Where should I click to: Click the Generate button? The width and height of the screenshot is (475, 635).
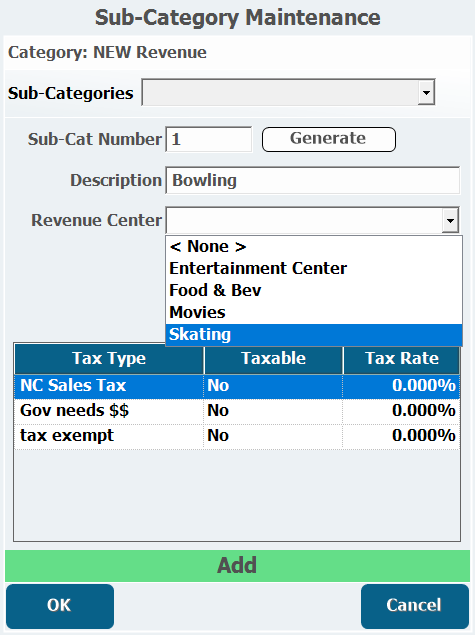pos(328,139)
